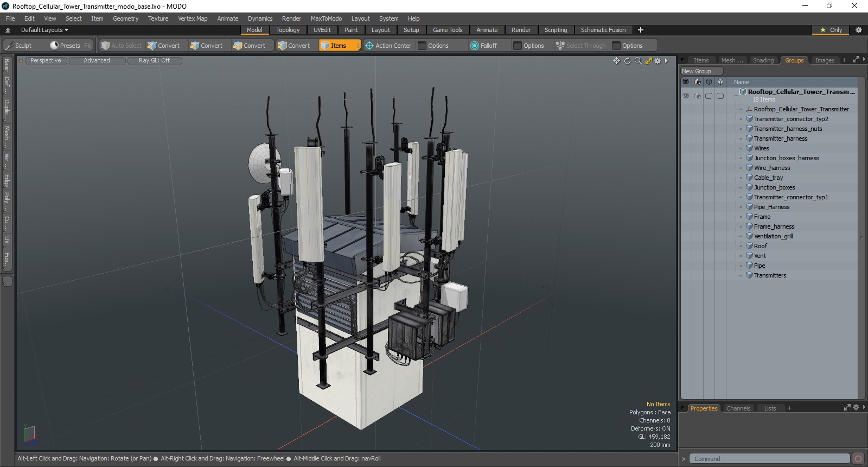Switch to the Shading panel tab
This screenshot has width=868, height=467.
coord(763,60)
